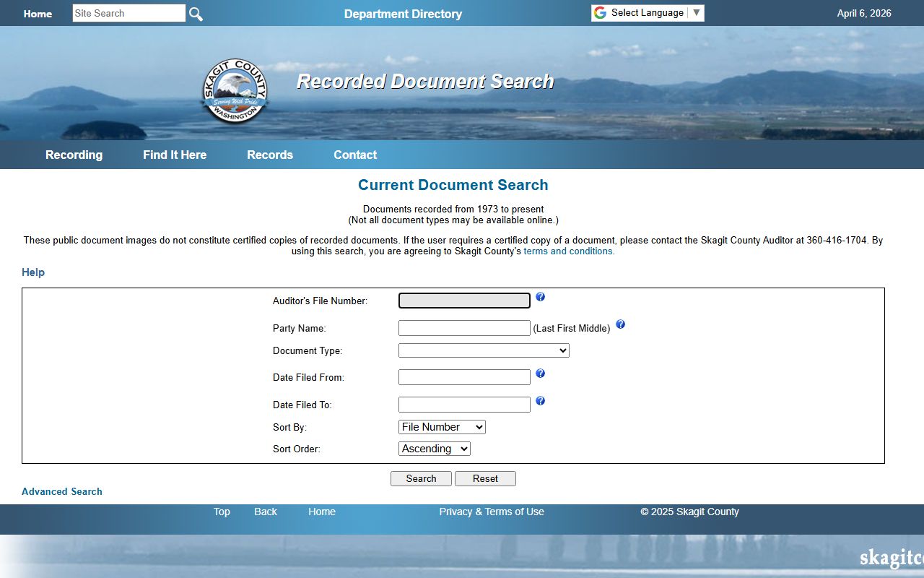Open help icon beside Party Name field
The image size is (924, 578).
pyautogui.click(x=620, y=324)
